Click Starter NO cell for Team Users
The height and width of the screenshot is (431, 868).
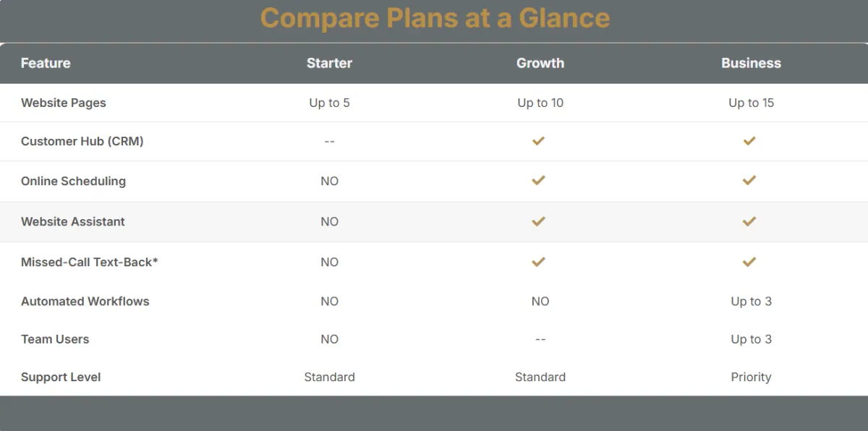329,339
